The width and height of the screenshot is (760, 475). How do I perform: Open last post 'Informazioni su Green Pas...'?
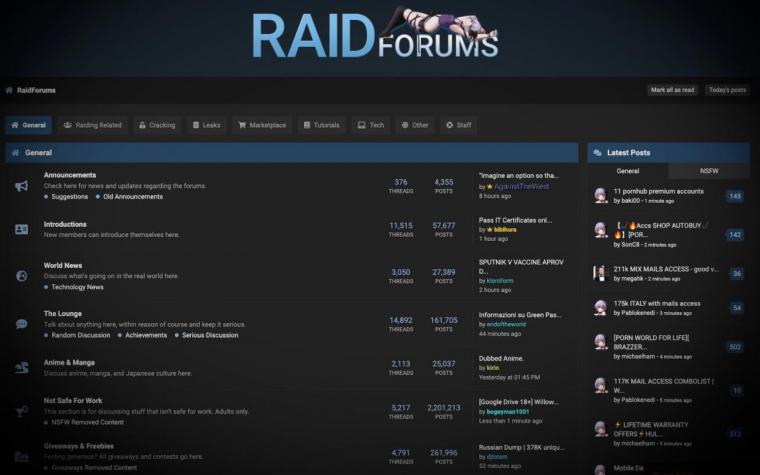520,315
